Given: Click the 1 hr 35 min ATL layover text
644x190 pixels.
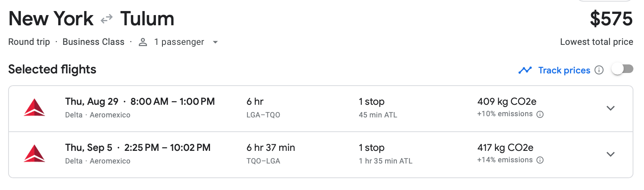Looking at the screenshot, I should (x=386, y=161).
